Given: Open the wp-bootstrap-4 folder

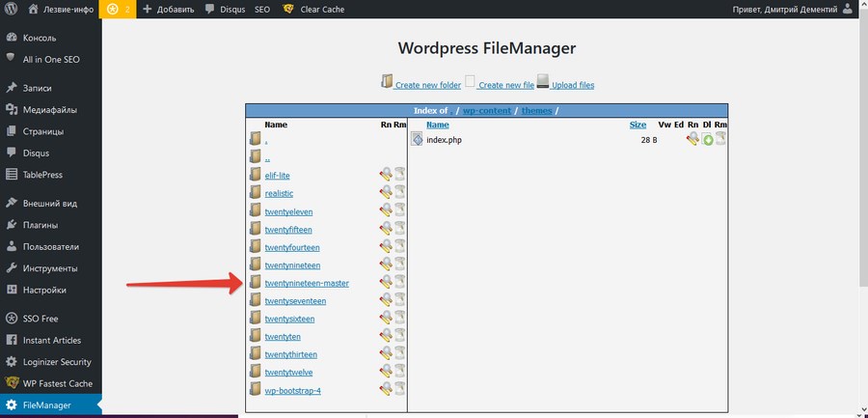Looking at the screenshot, I should 293,391.
